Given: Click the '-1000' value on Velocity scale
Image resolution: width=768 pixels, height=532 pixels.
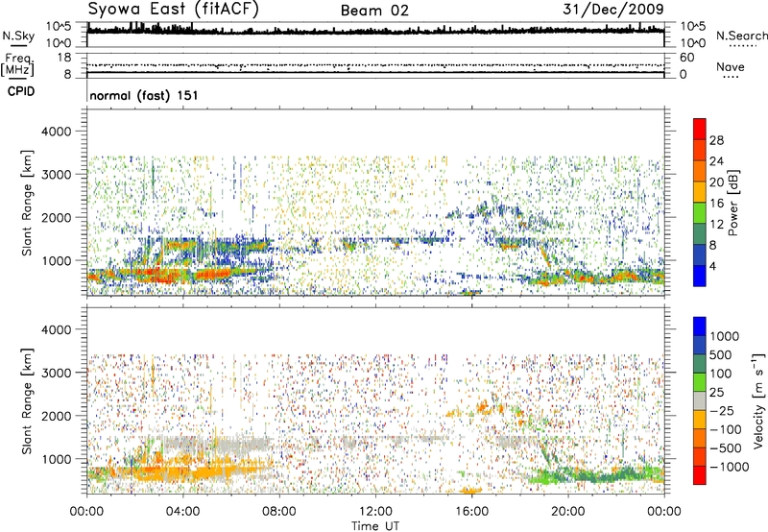Looking at the screenshot, I should click(x=729, y=467).
